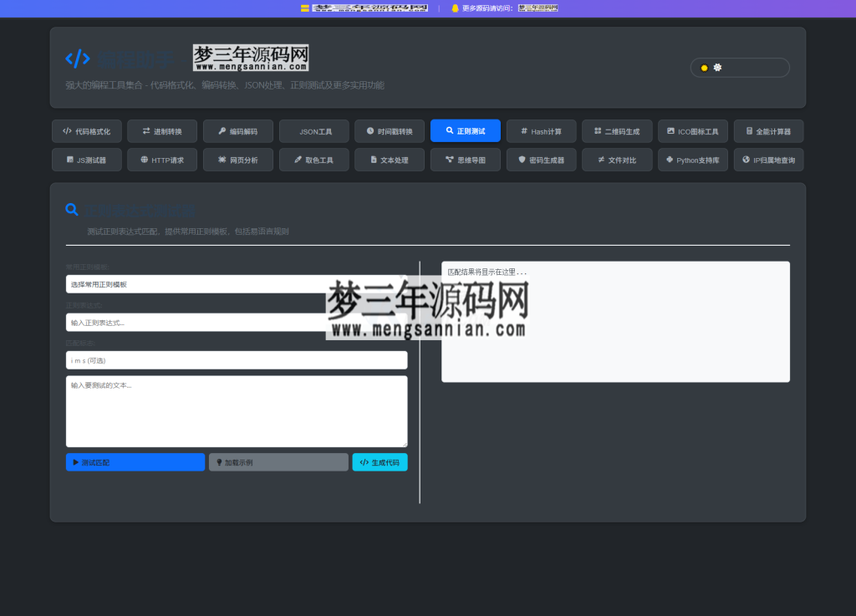Open the 取色工具 color picker tool
This screenshot has height=616, width=856.
coord(313,160)
